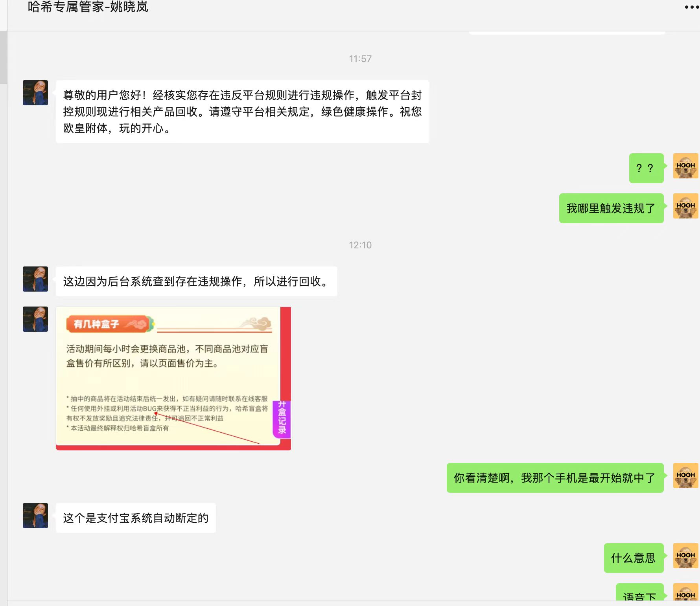The height and width of the screenshot is (606, 700).
Task: Click HOOH avatar beside 你看清楚啊 message
Action: click(x=685, y=476)
